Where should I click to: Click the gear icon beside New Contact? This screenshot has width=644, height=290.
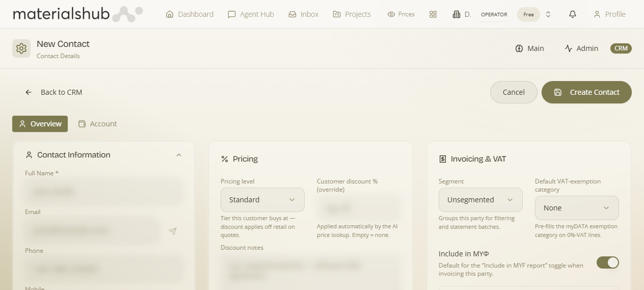coord(21,48)
